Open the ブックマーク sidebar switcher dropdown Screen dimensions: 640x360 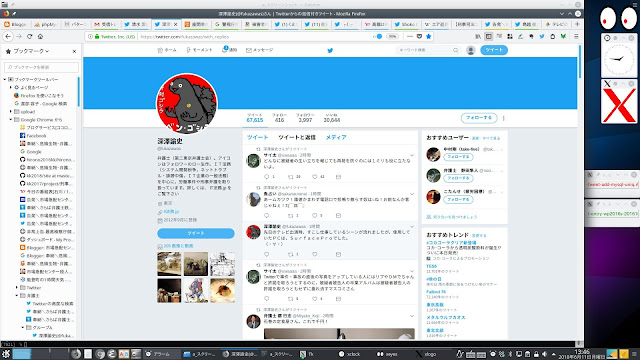tap(27, 51)
